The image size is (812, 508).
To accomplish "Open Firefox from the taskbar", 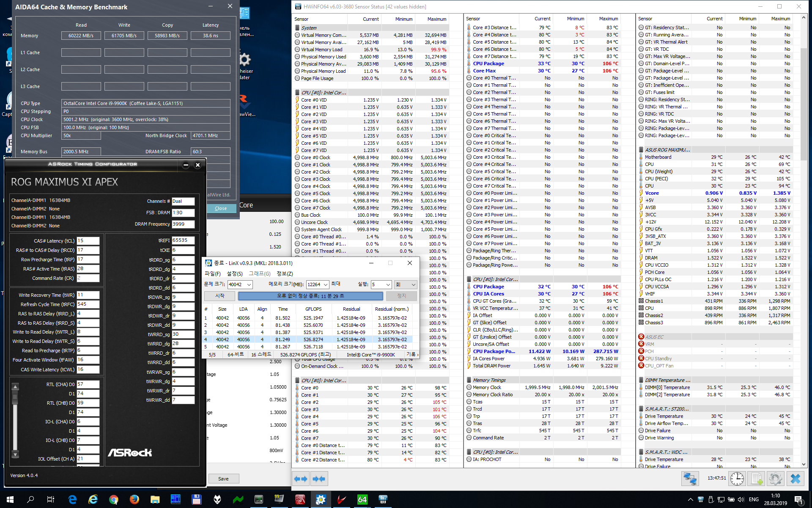I will (134, 500).
